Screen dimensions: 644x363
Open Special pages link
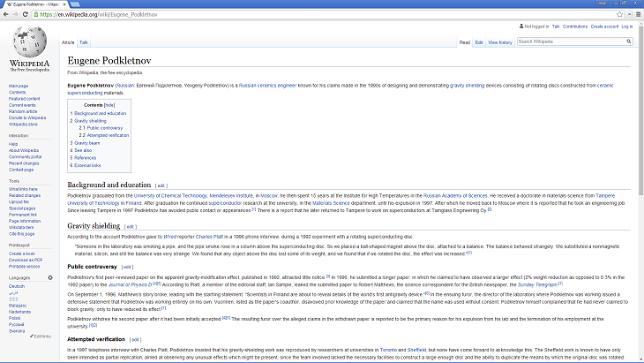click(x=22, y=208)
